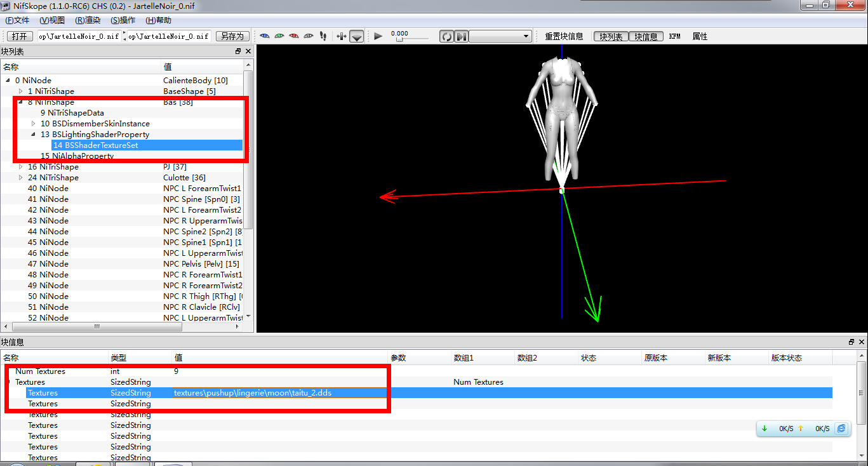Viewport: 868px width, 466px height.
Task: Click the animation time slider handle
Action: 399,39
